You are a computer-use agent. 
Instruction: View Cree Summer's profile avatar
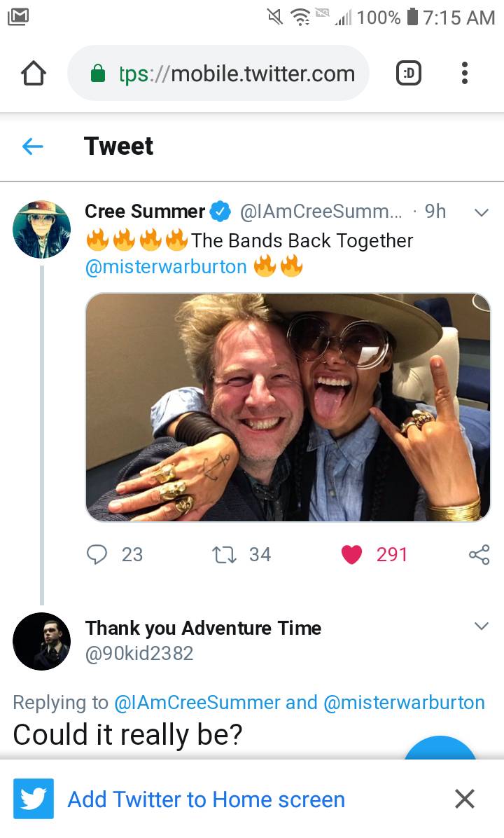click(42, 229)
